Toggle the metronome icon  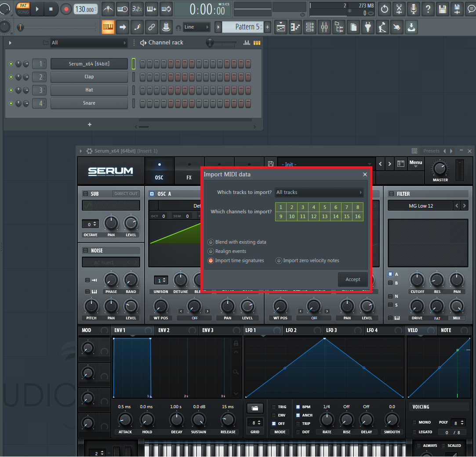click(x=108, y=9)
